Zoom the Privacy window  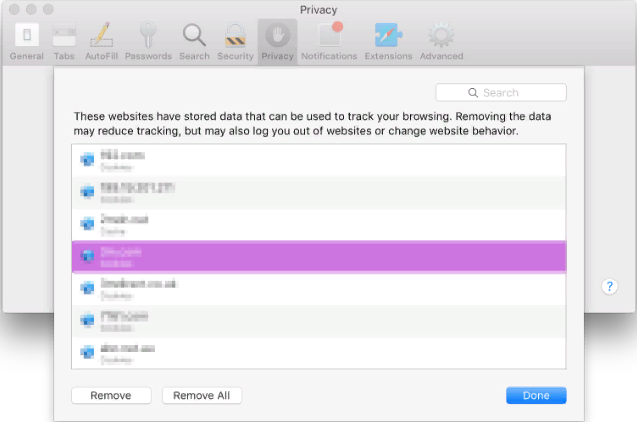pyautogui.click(x=48, y=9)
